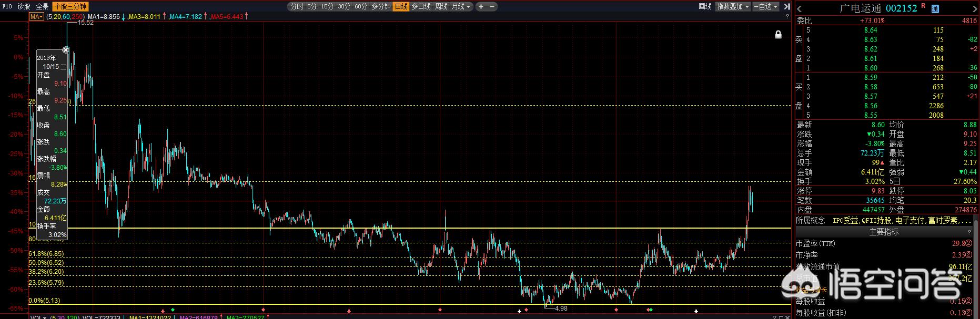This screenshot has width=980, height=319.
Task: Open 主要指标 help question mark
Action: click(969, 232)
